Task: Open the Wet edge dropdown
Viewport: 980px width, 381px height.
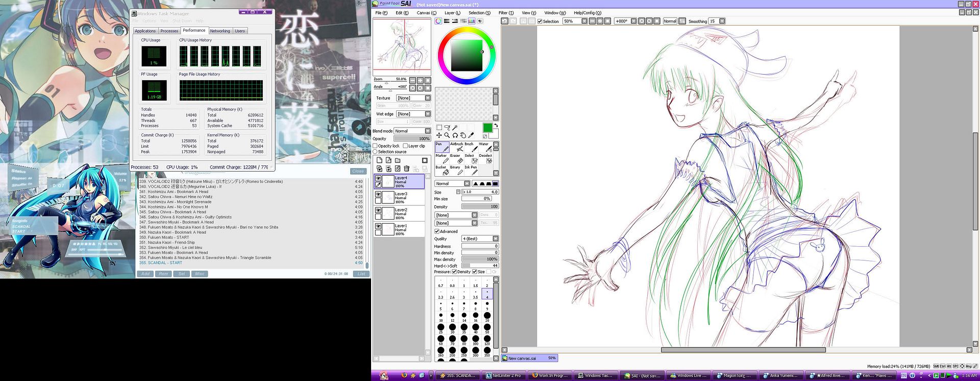Action: (x=413, y=114)
